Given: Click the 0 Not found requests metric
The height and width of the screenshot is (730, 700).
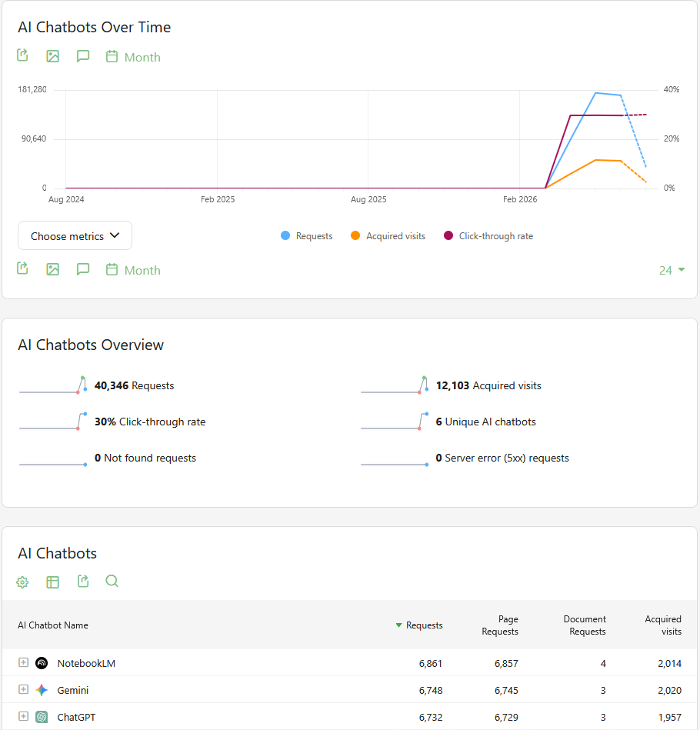Looking at the screenshot, I should point(145,458).
